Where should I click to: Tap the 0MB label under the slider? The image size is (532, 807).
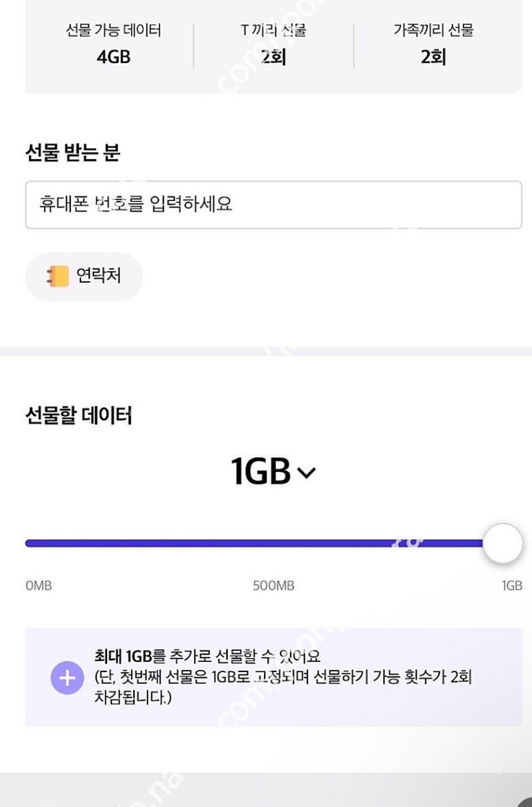(x=39, y=586)
